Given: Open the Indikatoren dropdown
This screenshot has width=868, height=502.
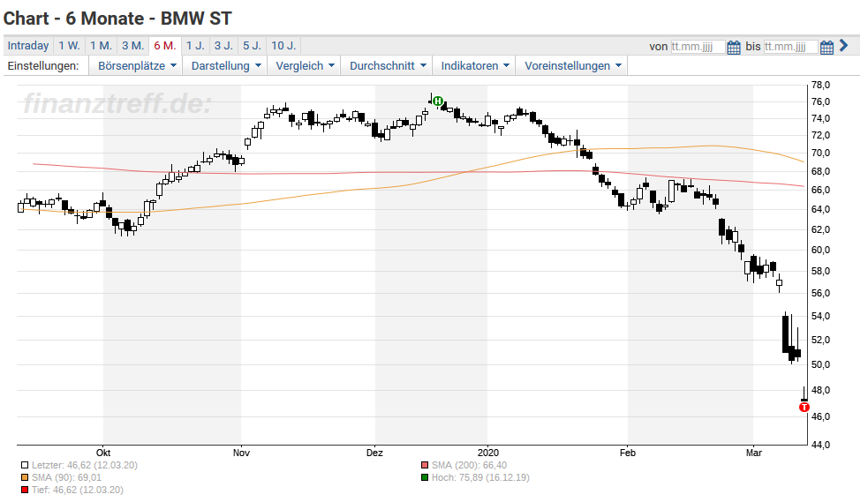Looking at the screenshot, I should pos(474,66).
